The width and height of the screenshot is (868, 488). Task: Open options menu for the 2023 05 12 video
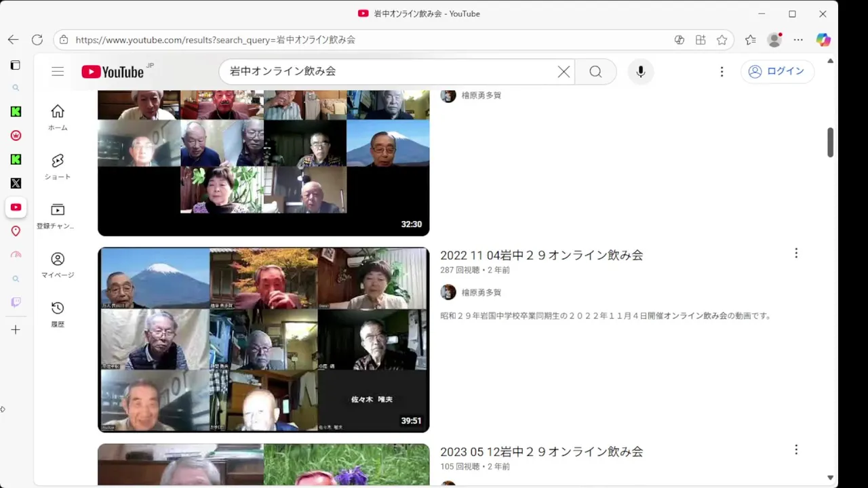pyautogui.click(x=796, y=450)
